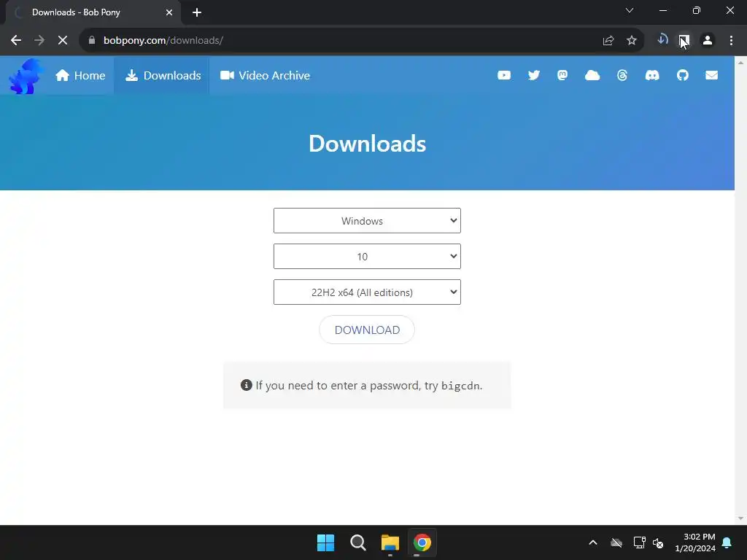Open the GitHub icon link
The image size is (747, 560).
point(682,75)
